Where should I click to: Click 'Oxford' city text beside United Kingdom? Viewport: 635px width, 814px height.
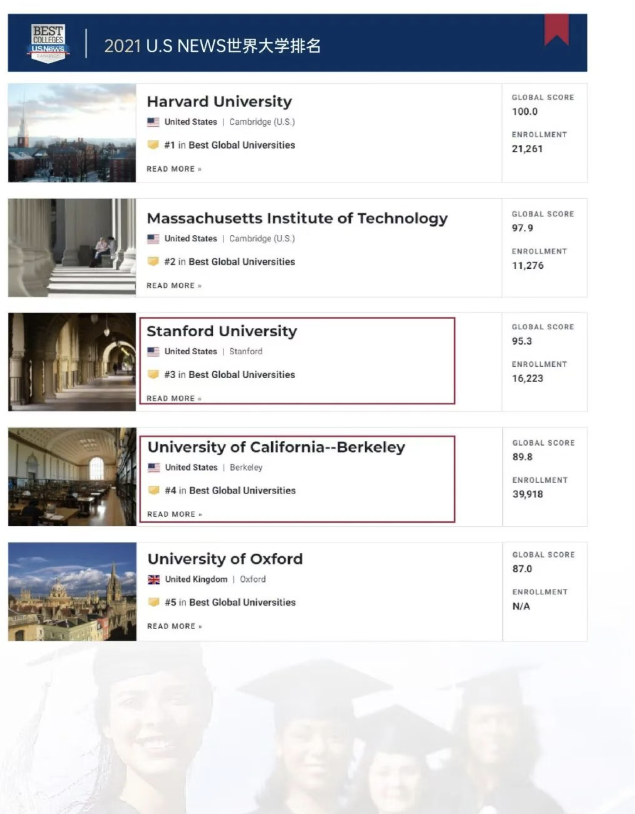[x=253, y=579]
